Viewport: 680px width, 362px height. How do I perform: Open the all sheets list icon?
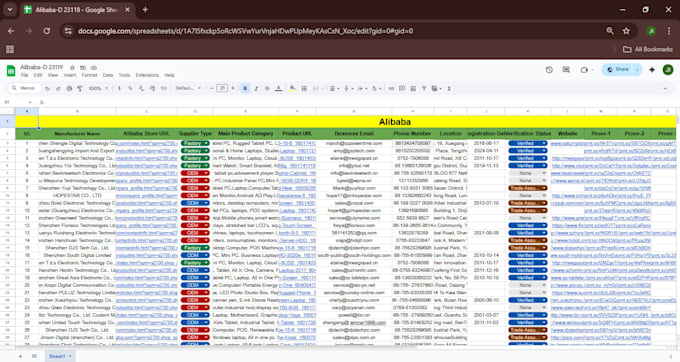pyautogui.click(x=34, y=356)
